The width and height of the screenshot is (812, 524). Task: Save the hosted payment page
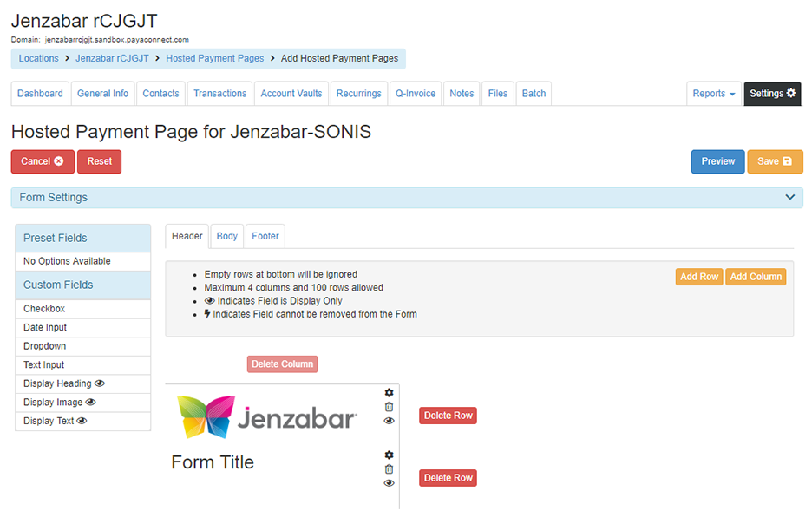775,161
